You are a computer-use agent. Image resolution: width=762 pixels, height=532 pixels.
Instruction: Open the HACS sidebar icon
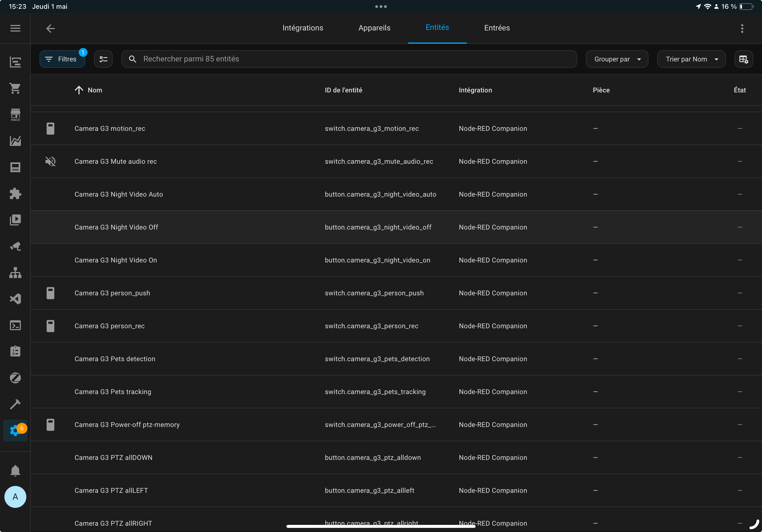[x=15, y=115]
